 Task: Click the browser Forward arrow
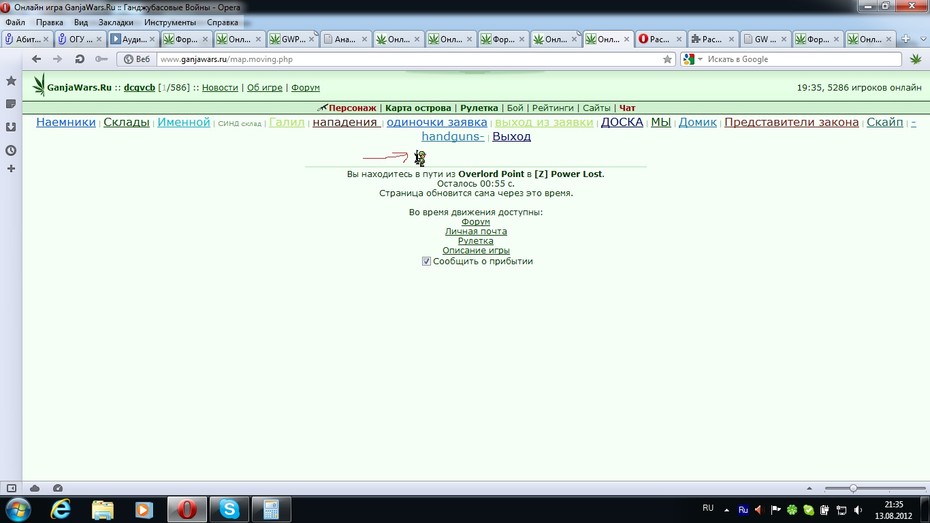point(58,59)
